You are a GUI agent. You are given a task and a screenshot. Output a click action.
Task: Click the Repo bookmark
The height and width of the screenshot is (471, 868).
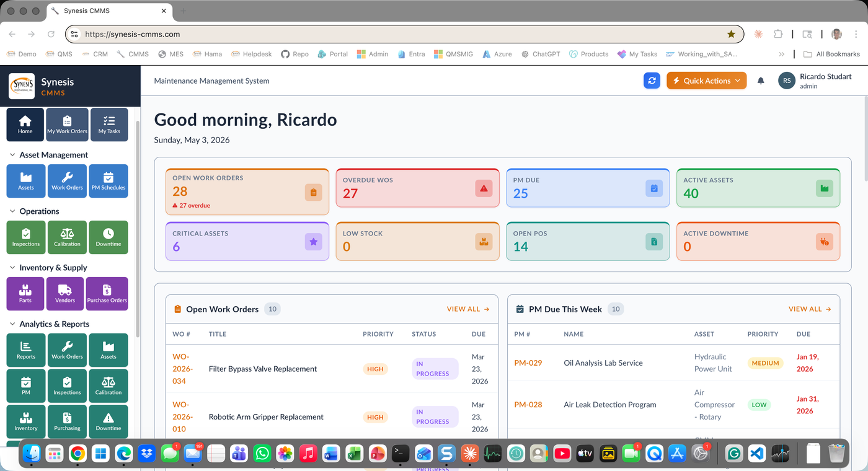tap(294, 54)
